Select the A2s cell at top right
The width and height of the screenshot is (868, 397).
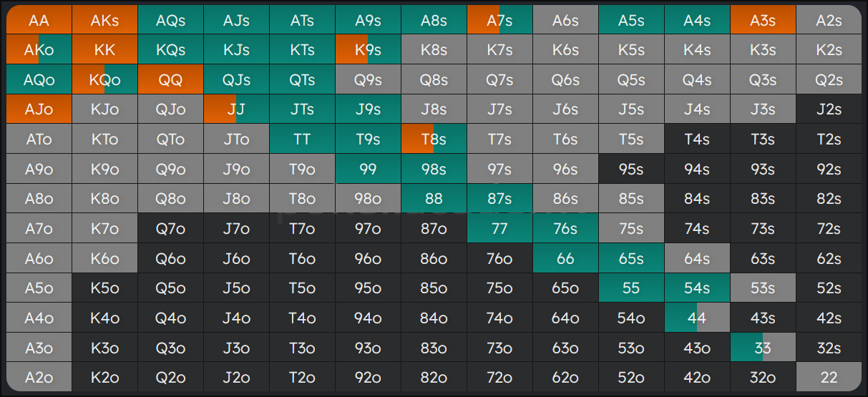click(x=829, y=21)
